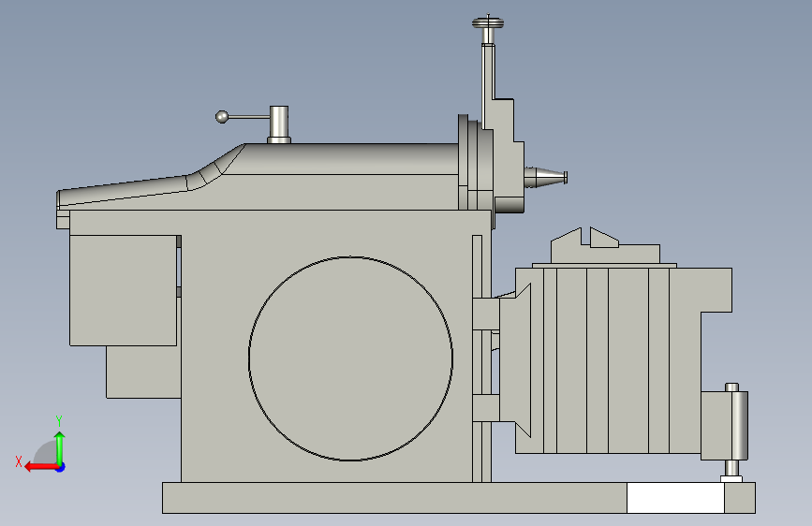Viewport: 812px width, 526px height.
Task: Select the stepped tool slide body
Action: coord(508,155)
